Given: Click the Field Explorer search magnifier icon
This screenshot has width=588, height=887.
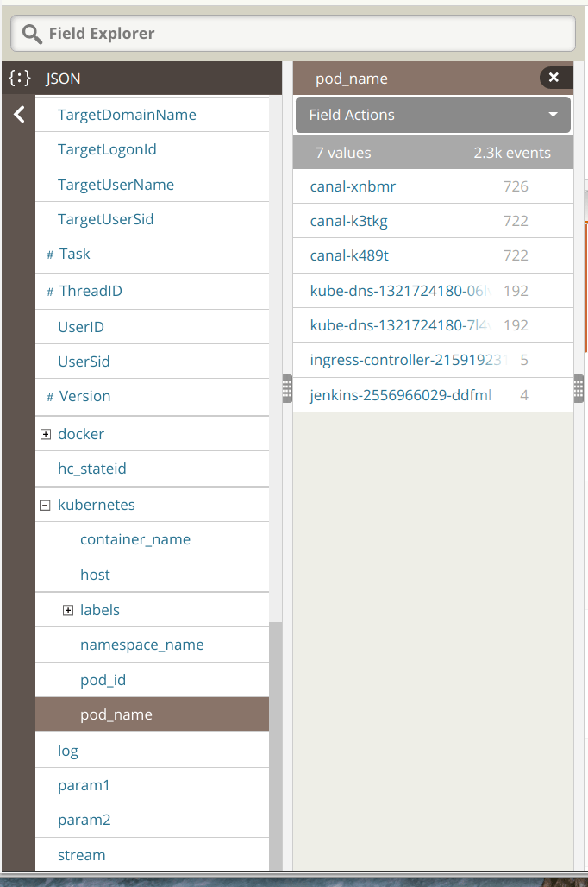Looking at the screenshot, I should [32, 34].
